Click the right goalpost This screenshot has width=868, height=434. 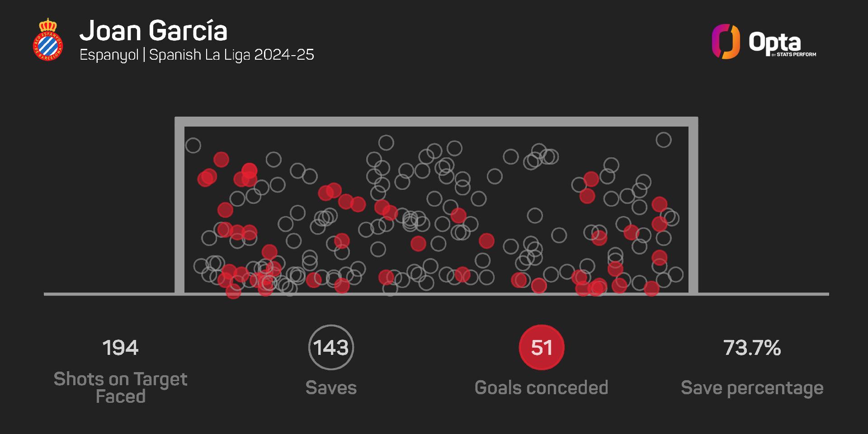click(693, 208)
